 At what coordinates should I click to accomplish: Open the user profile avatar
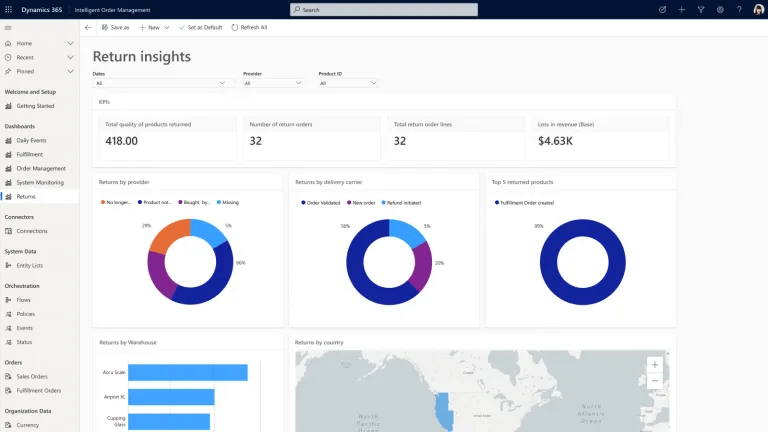(x=758, y=9)
